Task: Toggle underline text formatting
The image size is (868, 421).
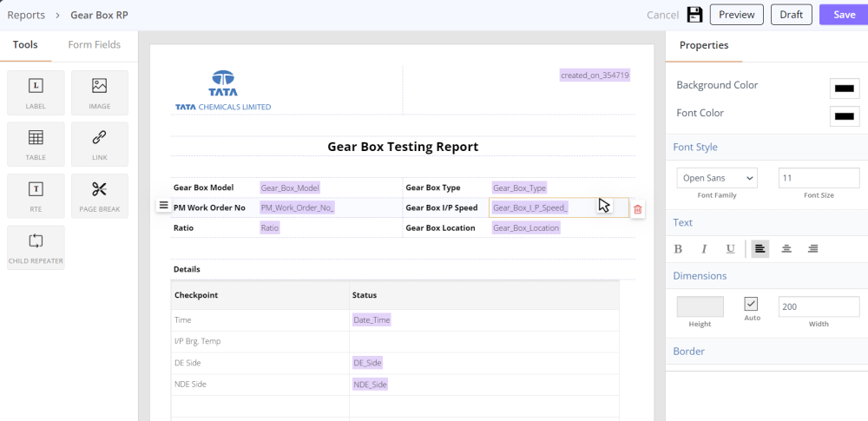Action: coord(731,249)
